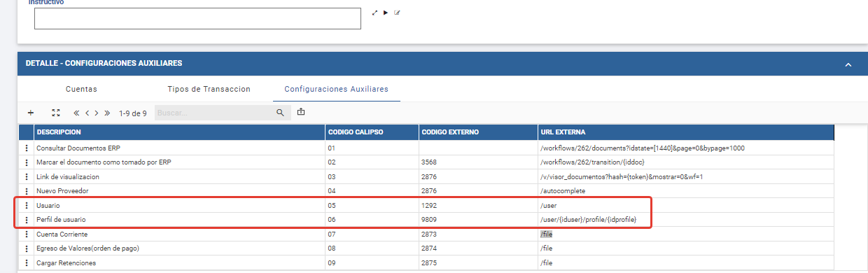Click the external code cell '3568'
The height and width of the screenshot is (273, 868).
pyautogui.click(x=477, y=162)
